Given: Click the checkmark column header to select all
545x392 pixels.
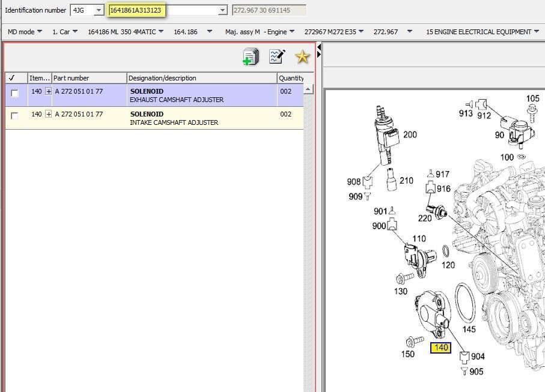Looking at the screenshot, I should coord(15,77).
